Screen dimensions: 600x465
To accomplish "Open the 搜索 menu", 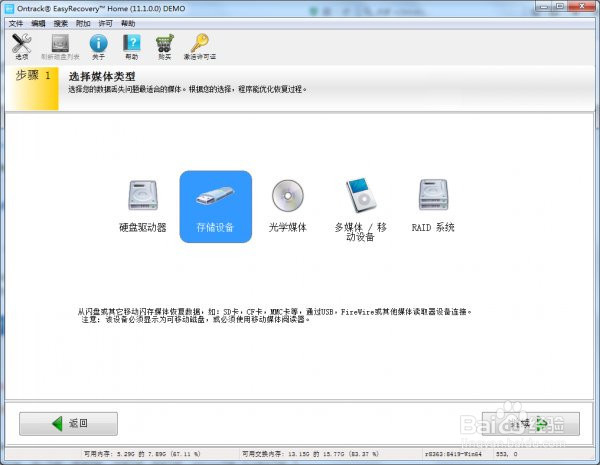I will pyautogui.click(x=60, y=24).
